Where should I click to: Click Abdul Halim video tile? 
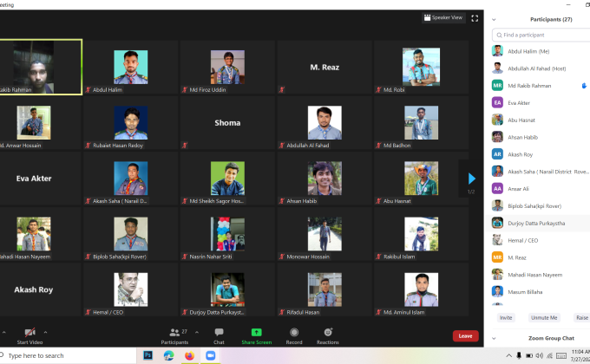click(x=130, y=67)
